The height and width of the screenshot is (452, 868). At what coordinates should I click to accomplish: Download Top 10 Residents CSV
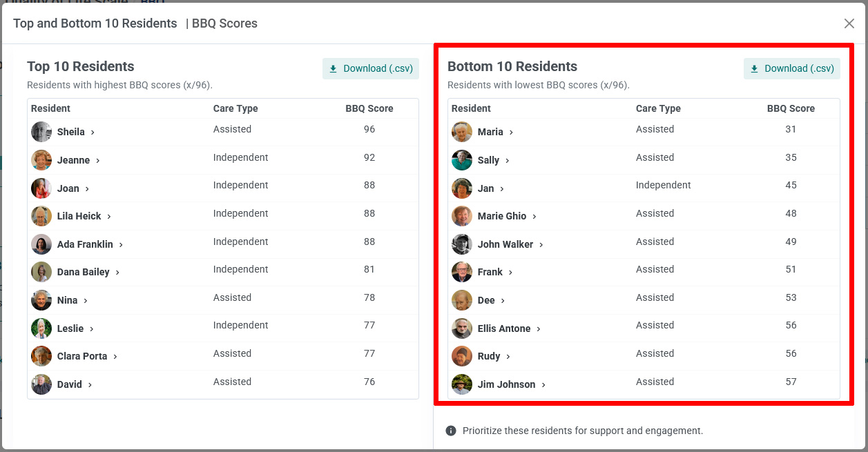coord(371,68)
